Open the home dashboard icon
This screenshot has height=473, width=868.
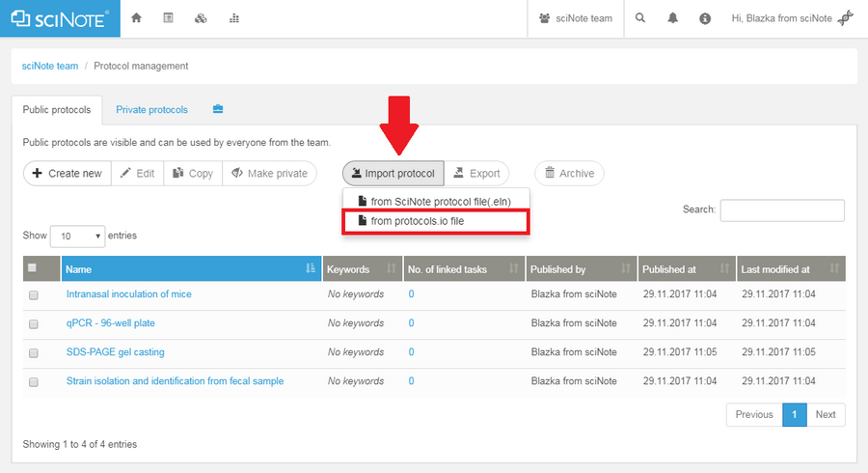136,18
